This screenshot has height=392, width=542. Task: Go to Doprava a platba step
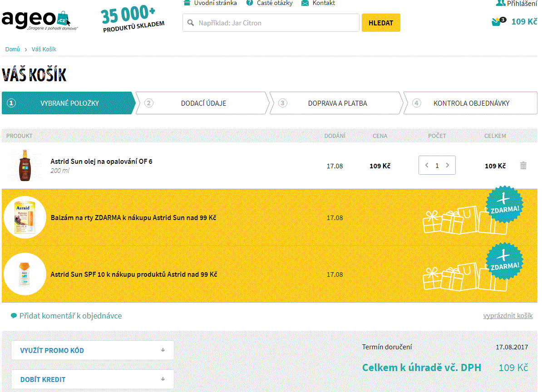click(337, 103)
